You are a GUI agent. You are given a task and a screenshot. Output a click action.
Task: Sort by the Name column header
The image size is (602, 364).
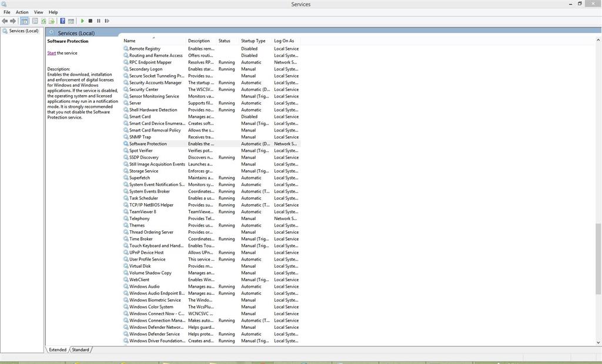coord(154,41)
